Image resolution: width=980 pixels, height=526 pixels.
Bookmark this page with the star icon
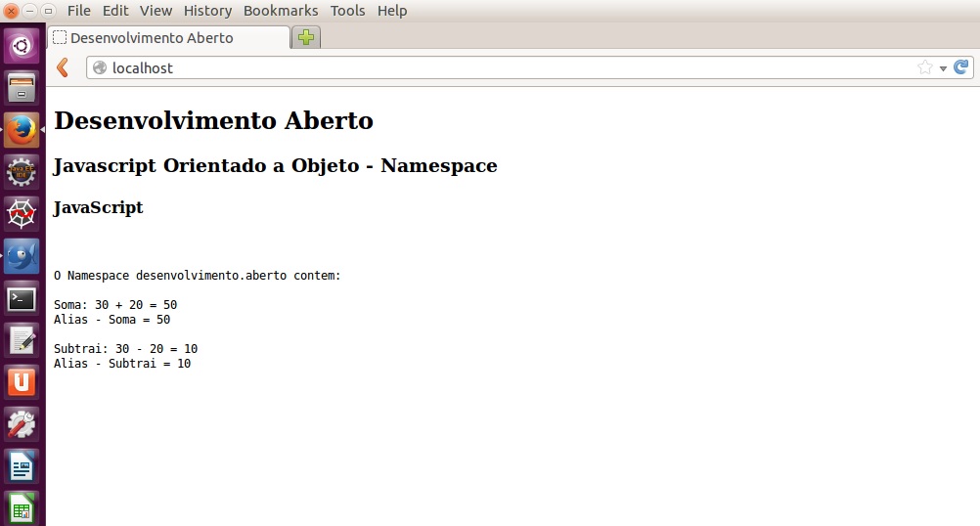click(x=924, y=67)
